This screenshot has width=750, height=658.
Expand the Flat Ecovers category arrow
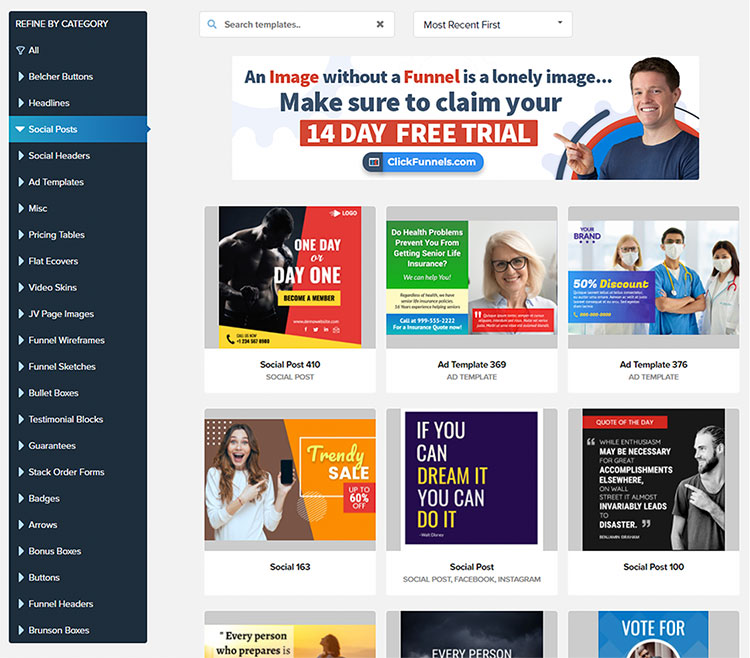(x=21, y=261)
